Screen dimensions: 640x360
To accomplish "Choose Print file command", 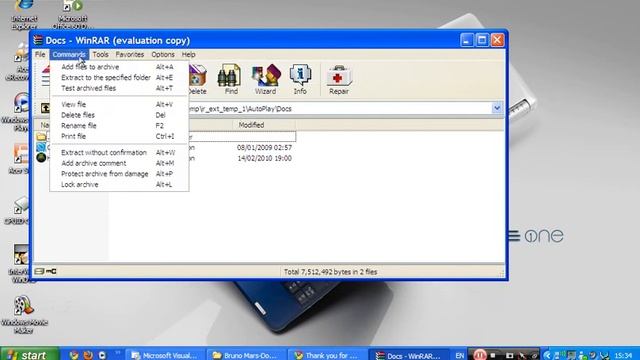I will (119, 136).
